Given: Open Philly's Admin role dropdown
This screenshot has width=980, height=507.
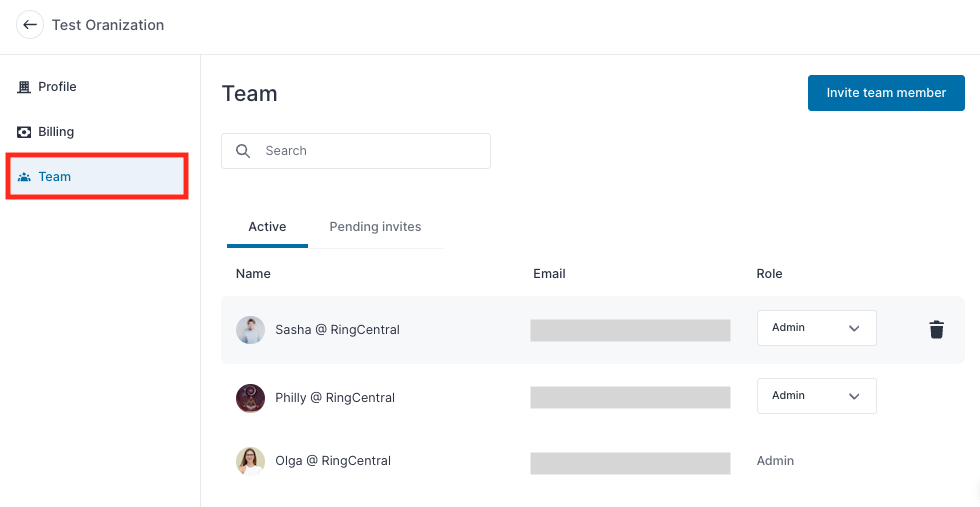Looking at the screenshot, I should 816,396.
